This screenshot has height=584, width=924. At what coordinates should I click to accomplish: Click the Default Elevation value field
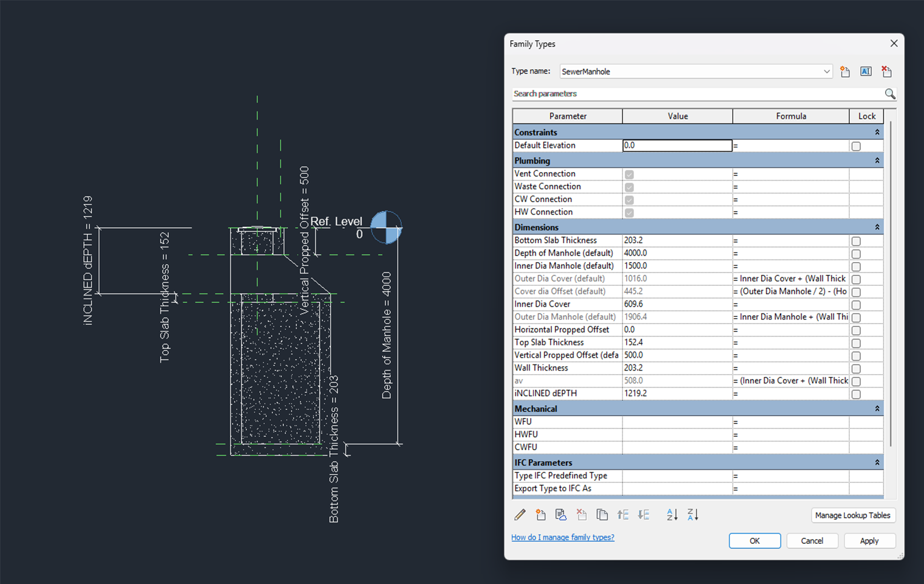click(x=677, y=145)
